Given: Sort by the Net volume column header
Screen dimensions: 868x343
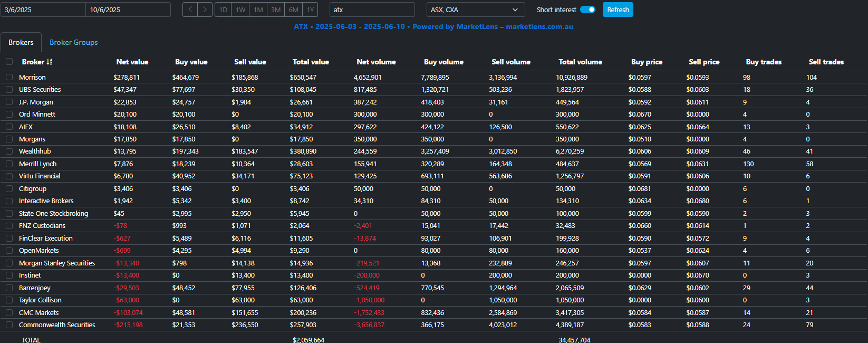Looking at the screenshot, I should pos(376,62).
